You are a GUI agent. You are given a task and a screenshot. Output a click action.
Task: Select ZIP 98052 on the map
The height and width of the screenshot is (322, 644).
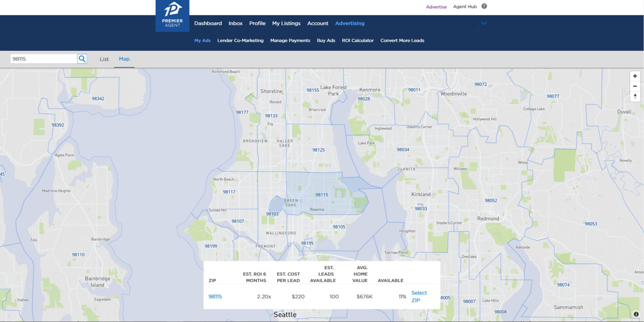491,201
